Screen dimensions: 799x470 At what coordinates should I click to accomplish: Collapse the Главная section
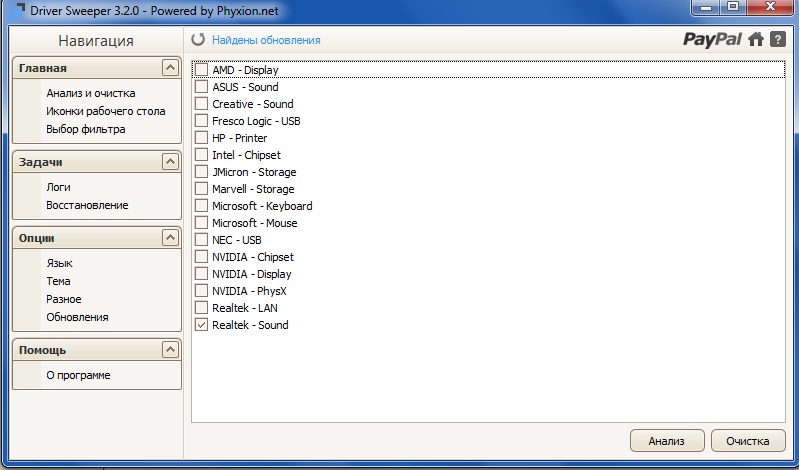pyautogui.click(x=170, y=67)
